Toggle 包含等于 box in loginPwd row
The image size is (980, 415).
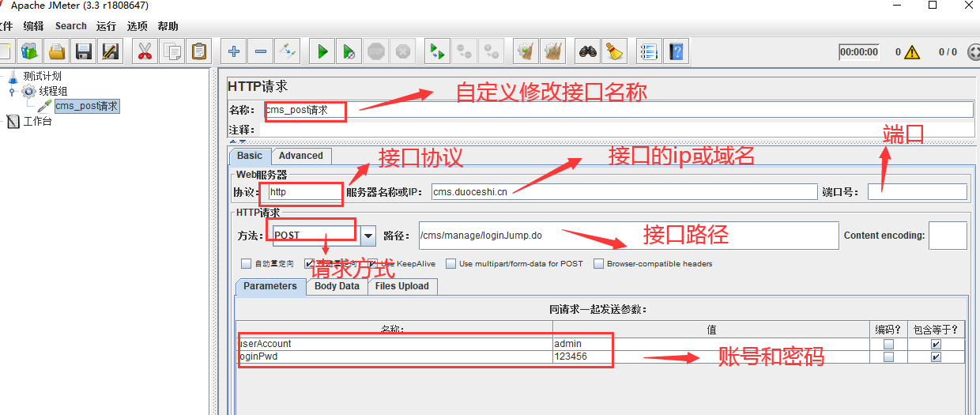pos(937,357)
